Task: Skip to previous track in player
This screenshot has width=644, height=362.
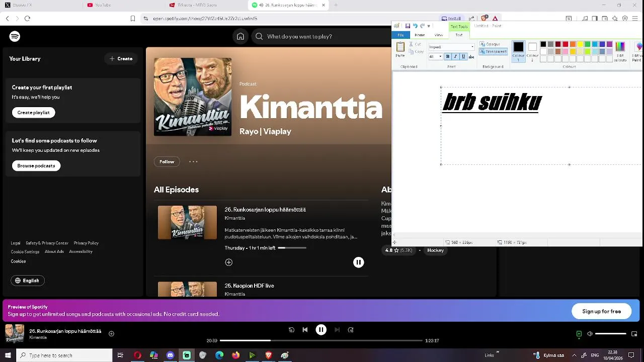Action: pyautogui.click(x=305, y=330)
